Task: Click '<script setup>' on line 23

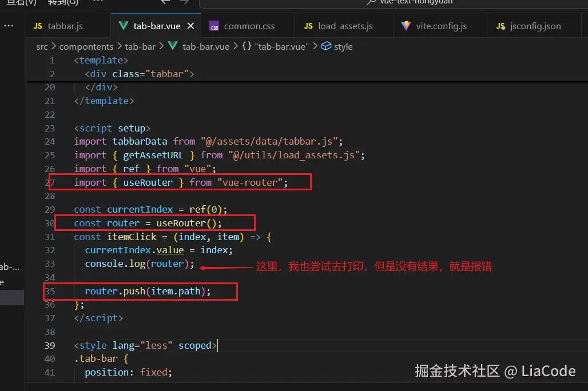Action: (112, 128)
